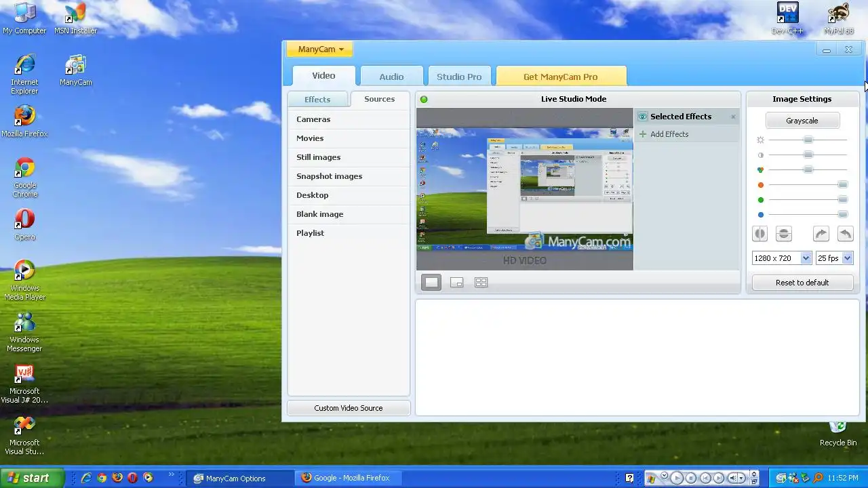Choose Movies in the sources list
The width and height of the screenshot is (868, 488).
point(349,138)
